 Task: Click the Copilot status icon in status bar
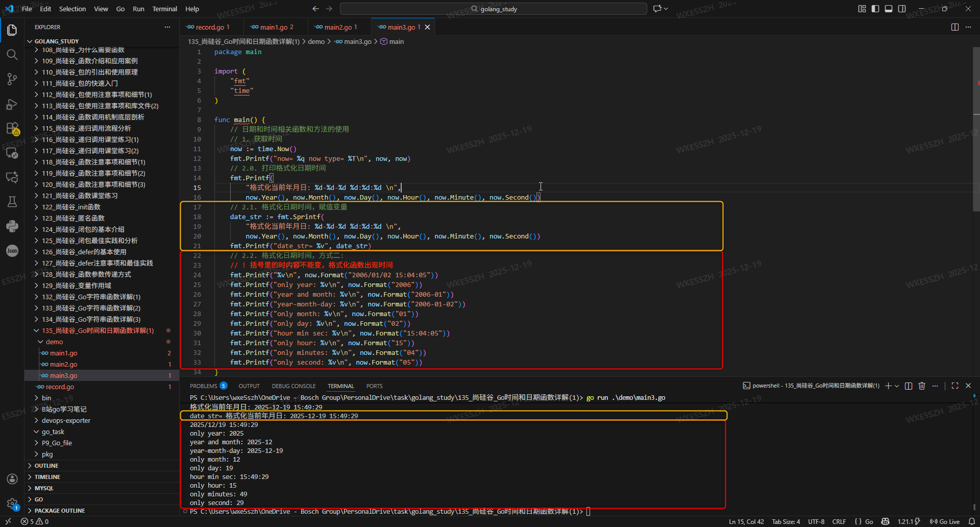886,521
